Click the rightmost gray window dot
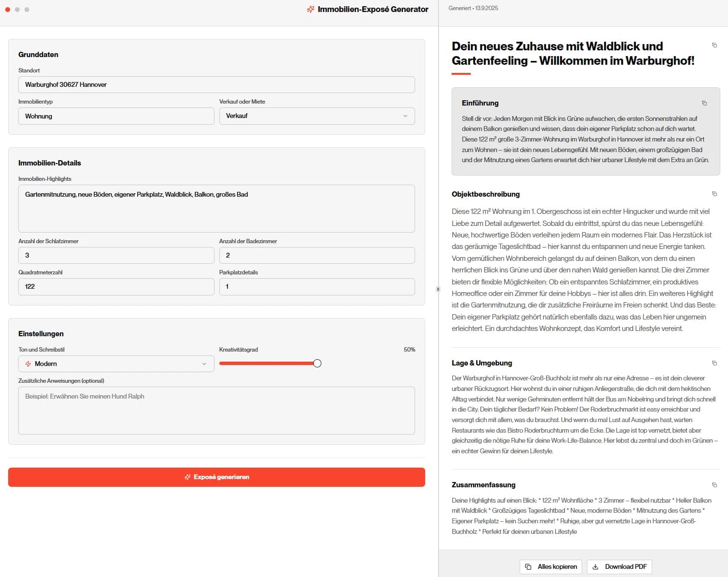Screen dimensions: 728x577 pos(27,9)
